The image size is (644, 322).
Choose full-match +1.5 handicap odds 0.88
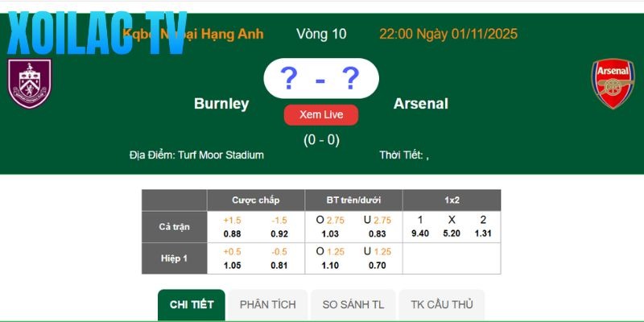coord(232,233)
